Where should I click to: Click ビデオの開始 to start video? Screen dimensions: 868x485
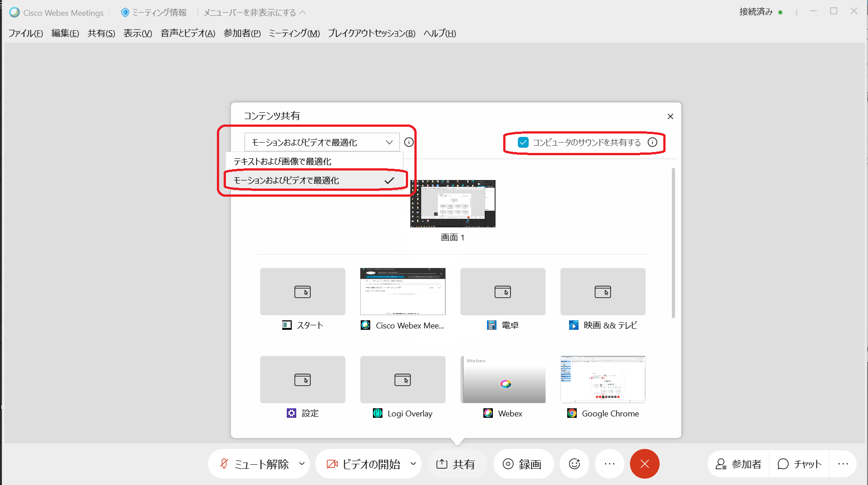(x=363, y=464)
